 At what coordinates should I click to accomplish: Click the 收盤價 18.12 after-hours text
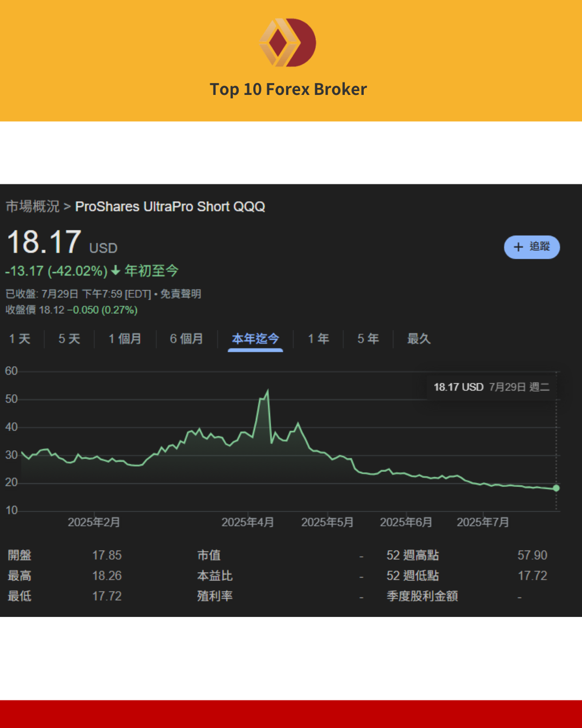[71, 310]
